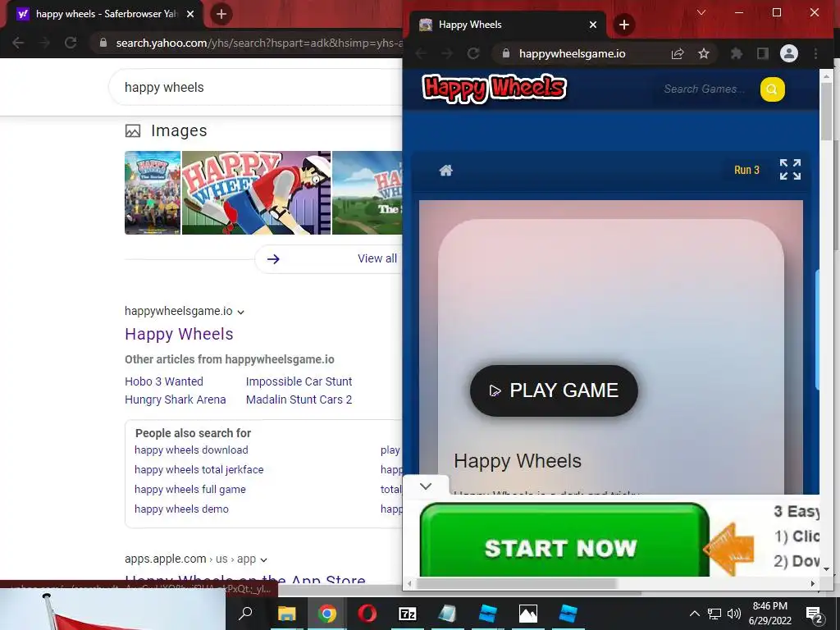This screenshot has height=630, width=840.
Task: Open new tab in Happy Wheels window
Action: [623, 25]
